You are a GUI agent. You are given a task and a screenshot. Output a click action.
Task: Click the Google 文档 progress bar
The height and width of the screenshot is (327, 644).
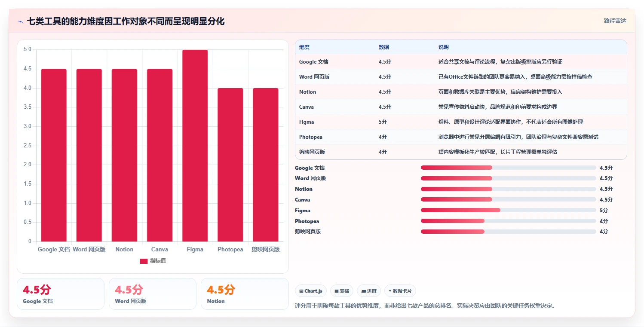click(x=509, y=168)
